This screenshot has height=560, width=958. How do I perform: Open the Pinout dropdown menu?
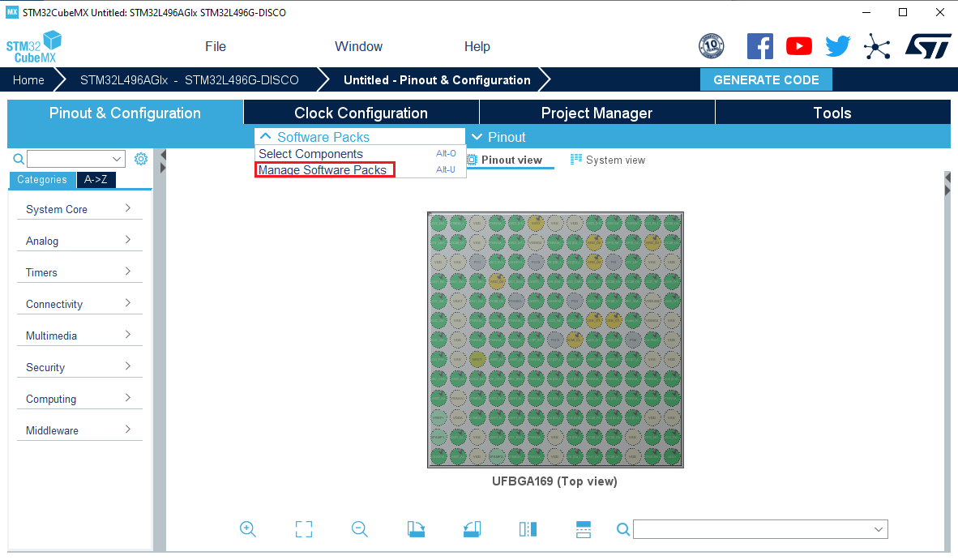498,137
